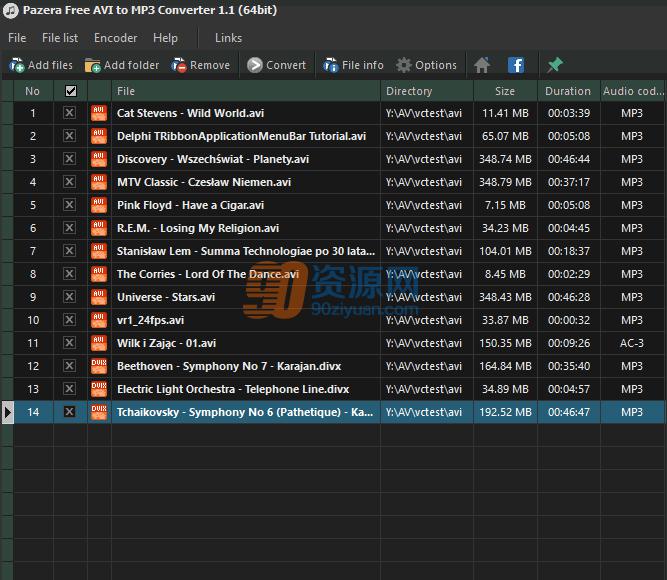Click AVI icon for Cat Stevens - Wild World.avi
Screen dimensions: 667x580
(x=99, y=113)
